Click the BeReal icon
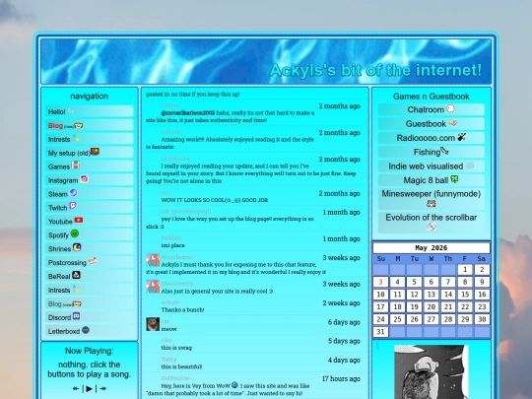Screen dimensions: 532x399 click(76, 275)
